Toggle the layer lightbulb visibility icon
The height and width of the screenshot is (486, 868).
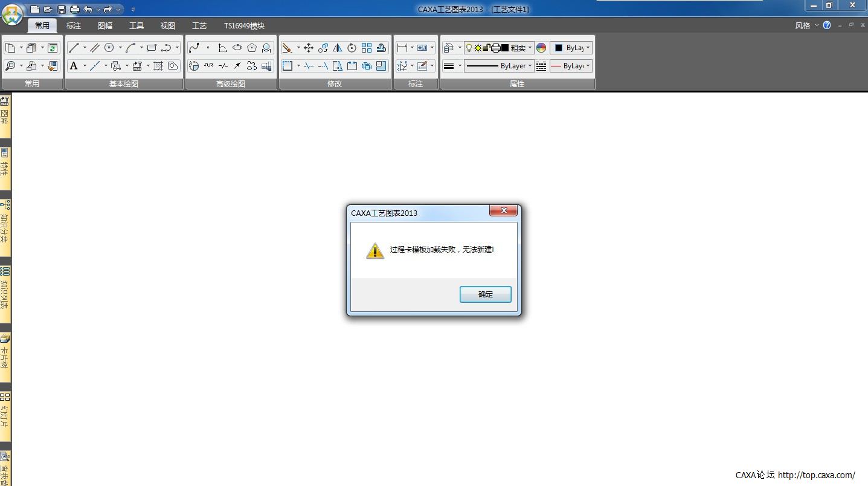468,48
